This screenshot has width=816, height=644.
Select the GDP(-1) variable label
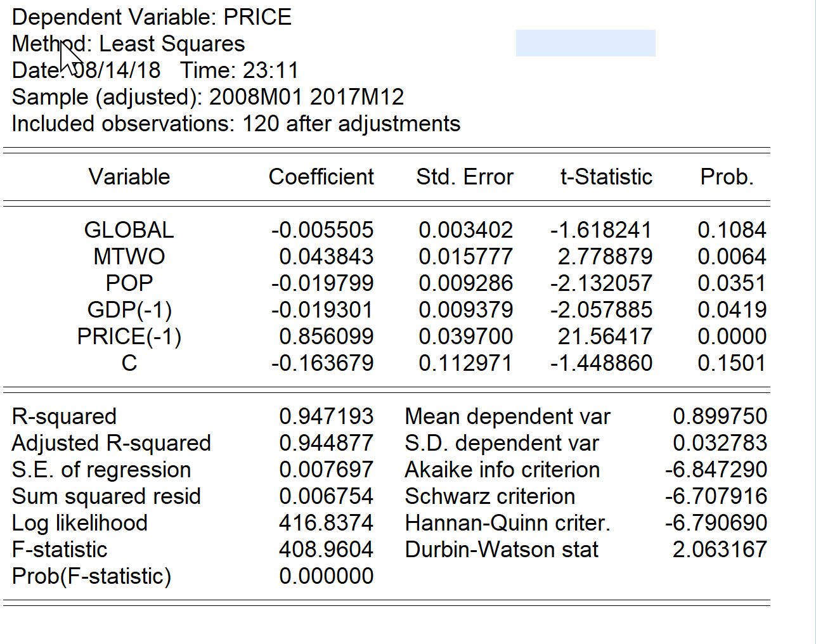click(x=129, y=310)
